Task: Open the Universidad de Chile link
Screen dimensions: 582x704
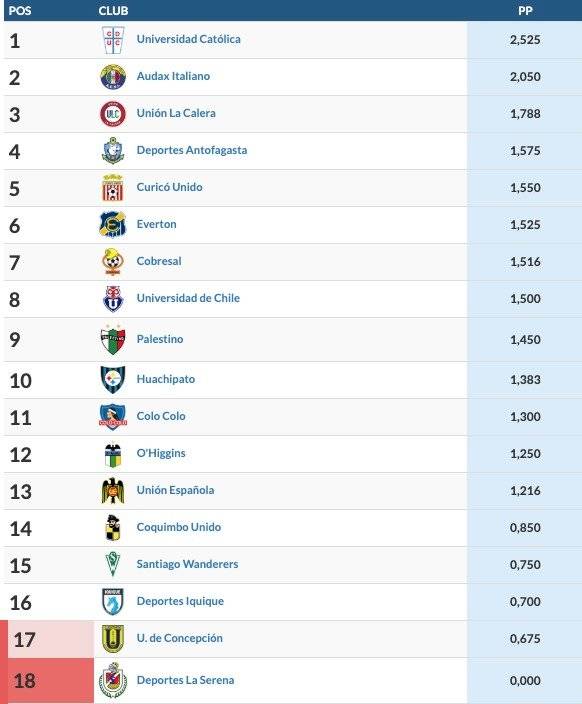Action: click(x=188, y=298)
